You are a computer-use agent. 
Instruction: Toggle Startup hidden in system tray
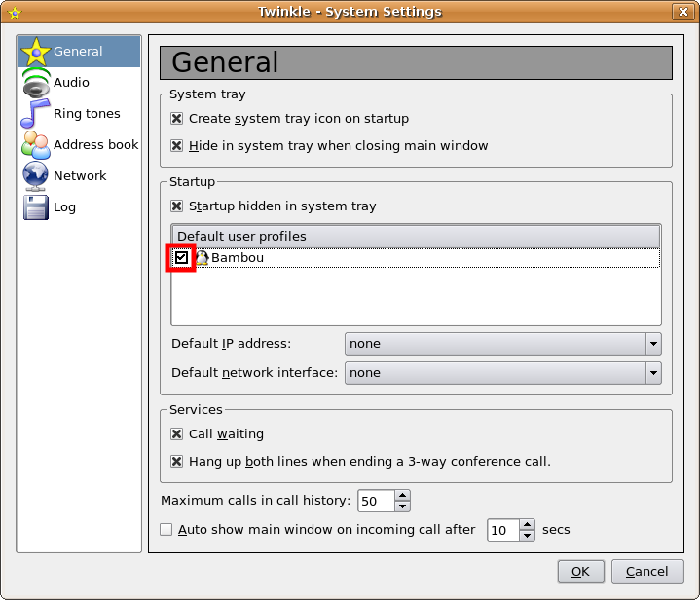coord(177,206)
